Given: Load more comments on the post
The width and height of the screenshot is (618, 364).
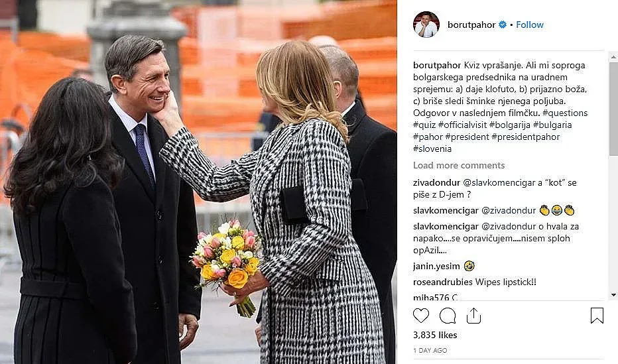Looking at the screenshot, I should pyautogui.click(x=459, y=165).
